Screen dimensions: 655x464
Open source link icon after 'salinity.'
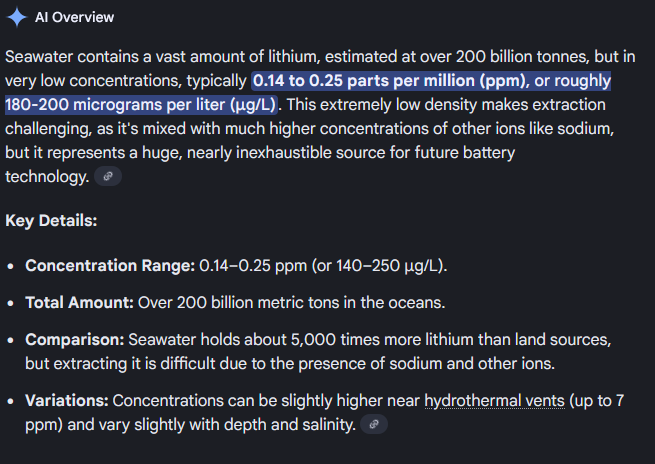pyautogui.click(x=374, y=424)
